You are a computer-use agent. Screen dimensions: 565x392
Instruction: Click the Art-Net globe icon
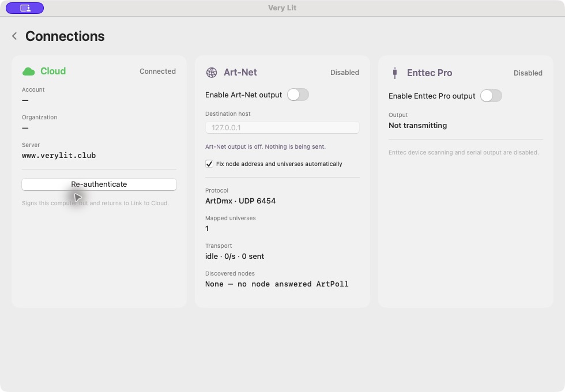click(212, 73)
